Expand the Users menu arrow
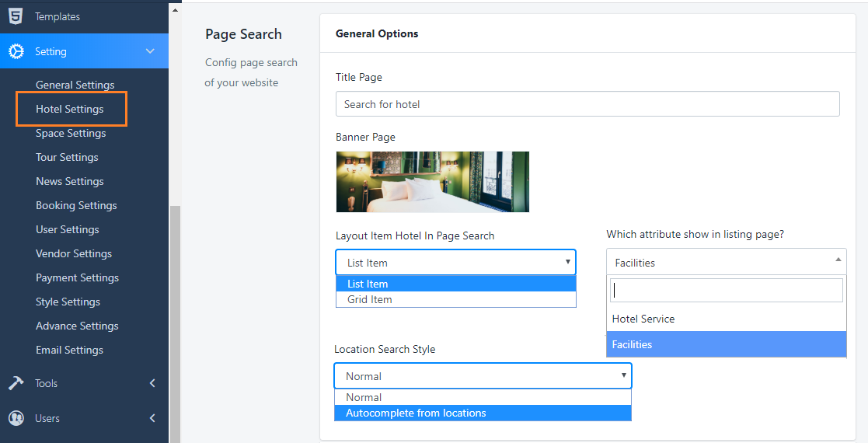Viewport: 868px width, 443px height. tap(152, 418)
